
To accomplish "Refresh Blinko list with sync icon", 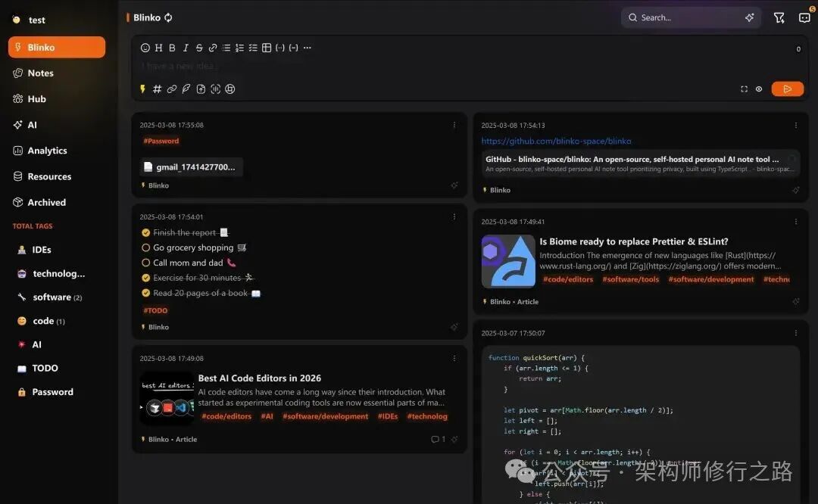I will 168,17.
